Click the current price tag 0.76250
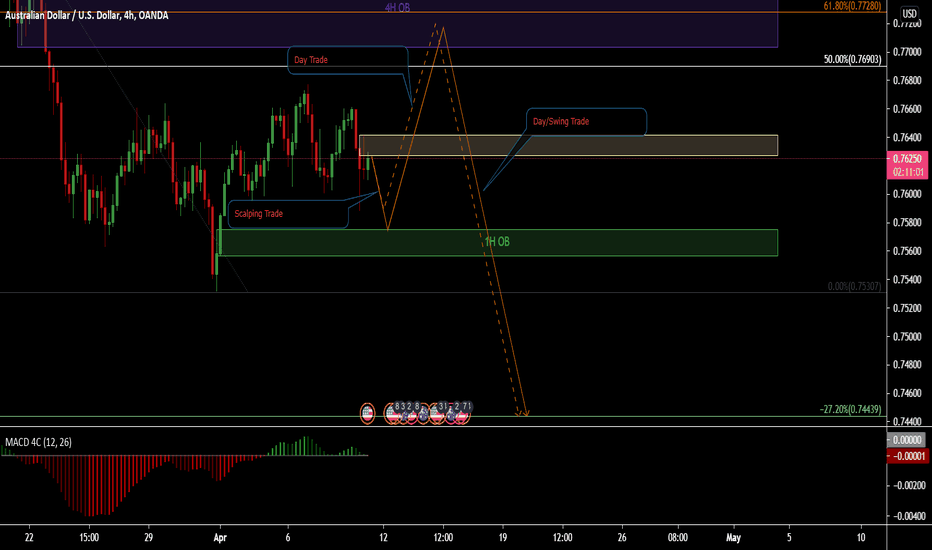Screen dimensions: 932x550 pos(907,159)
